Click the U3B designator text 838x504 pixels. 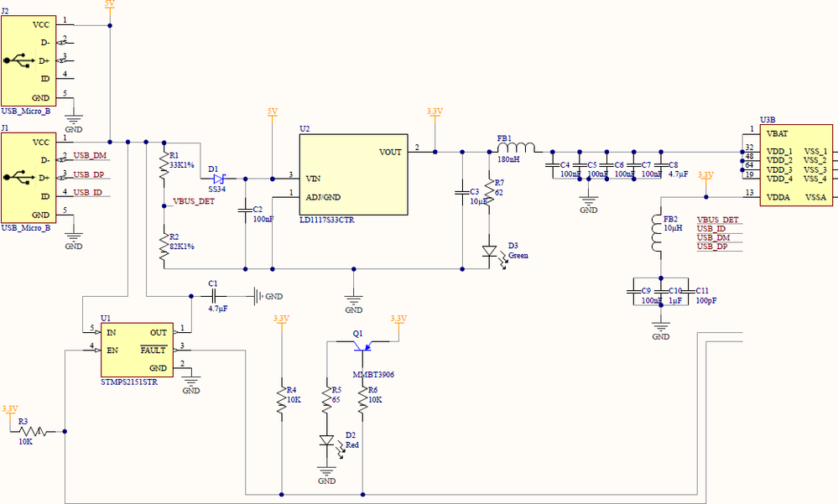[768, 120]
